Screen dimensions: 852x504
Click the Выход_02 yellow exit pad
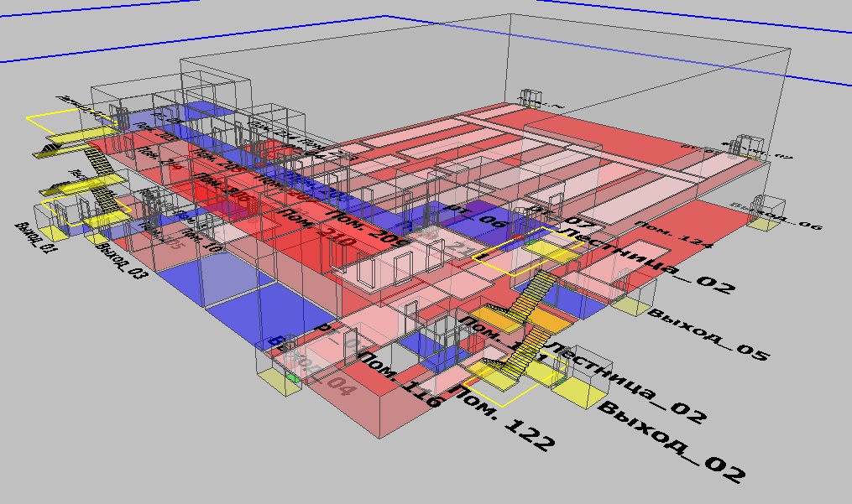coord(580,392)
